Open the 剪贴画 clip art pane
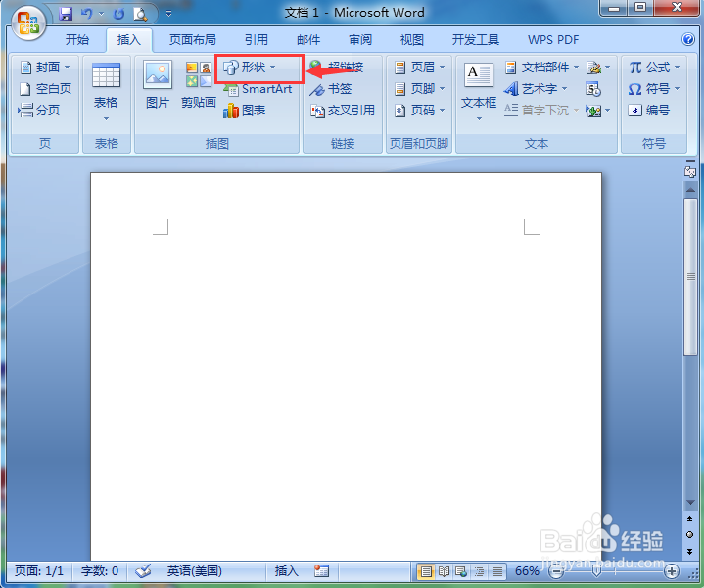Screen dimensions: 704x588 (199, 85)
